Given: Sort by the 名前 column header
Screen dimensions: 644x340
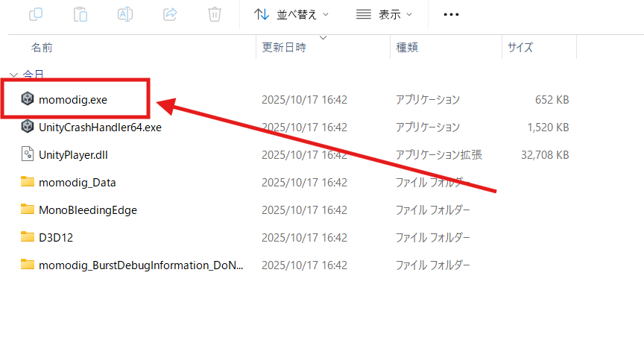Looking at the screenshot, I should click(x=42, y=47).
